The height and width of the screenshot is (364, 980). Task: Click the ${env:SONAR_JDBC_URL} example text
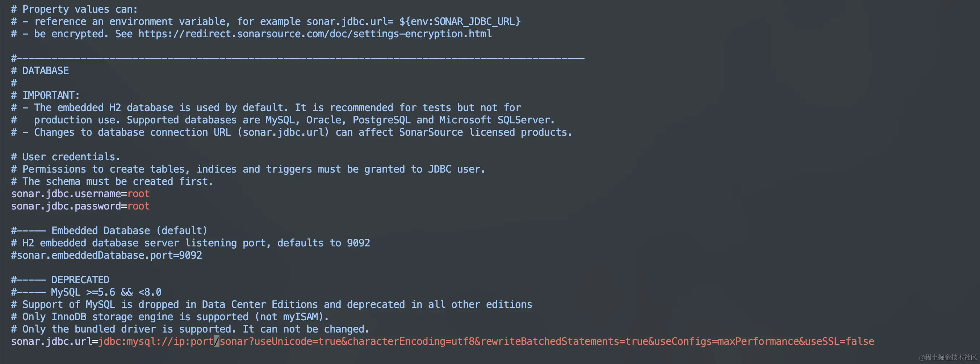pos(460,21)
